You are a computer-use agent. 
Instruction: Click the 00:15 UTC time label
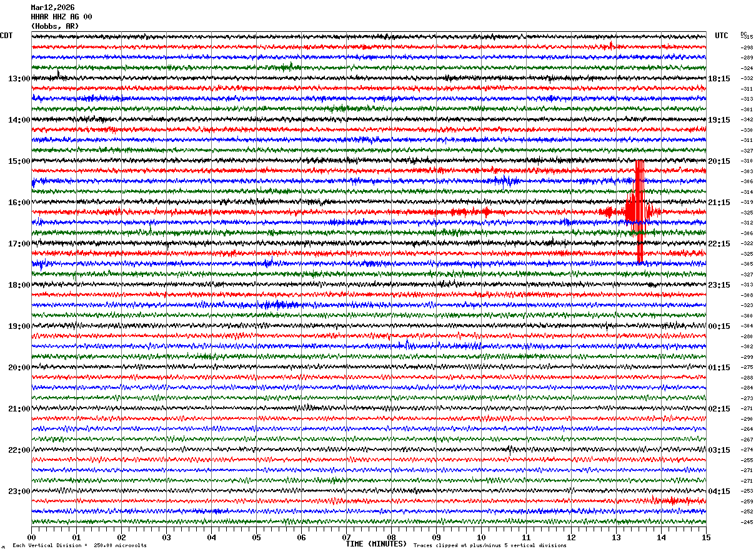(719, 326)
